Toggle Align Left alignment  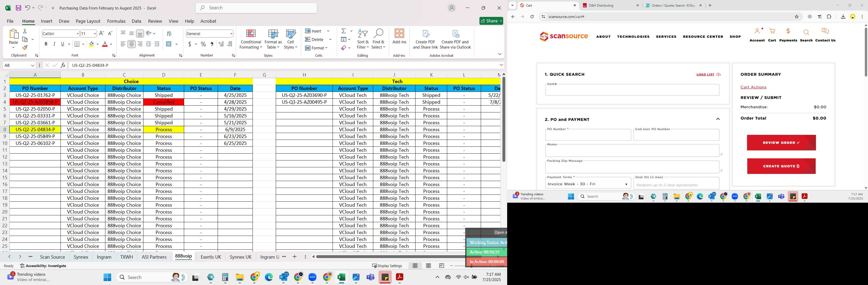tap(123, 44)
